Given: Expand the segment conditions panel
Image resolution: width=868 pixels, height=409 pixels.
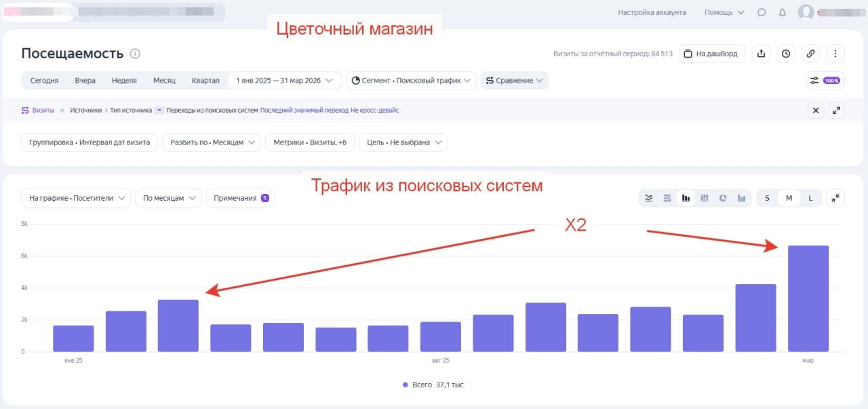Looking at the screenshot, I should (837, 110).
